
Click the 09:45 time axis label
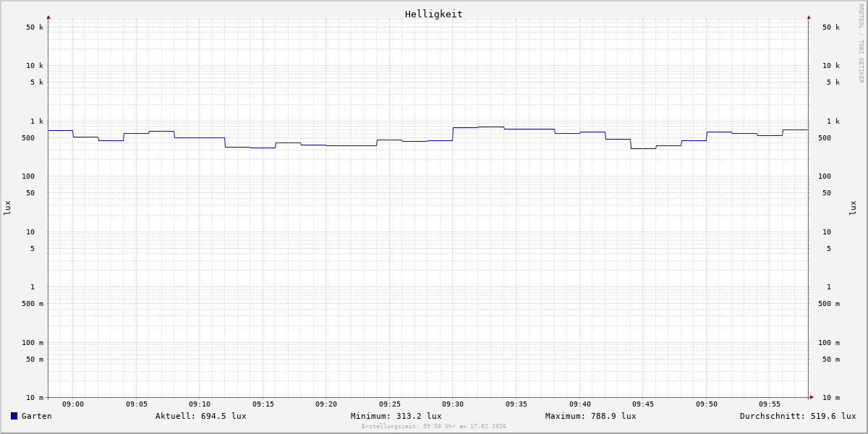click(x=643, y=404)
